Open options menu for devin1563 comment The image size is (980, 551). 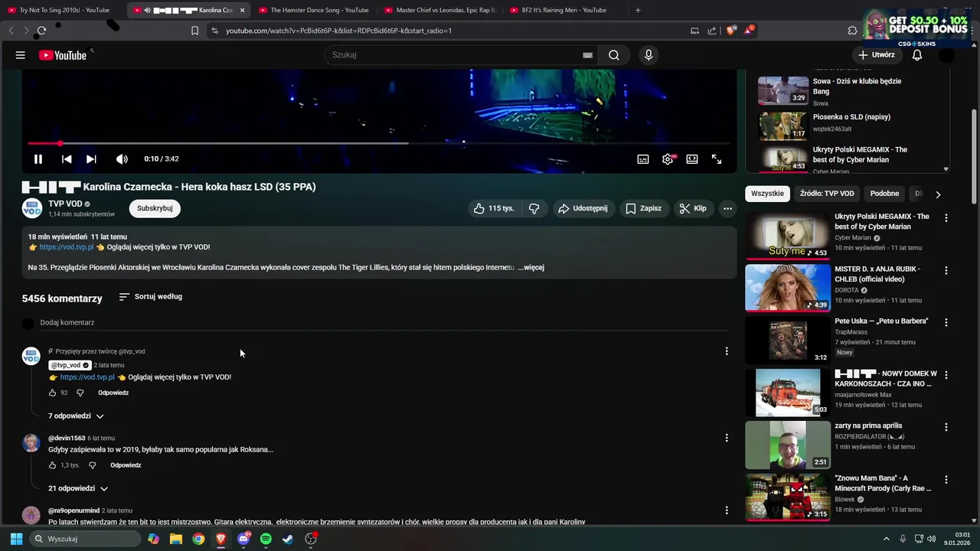tap(727, 438)
